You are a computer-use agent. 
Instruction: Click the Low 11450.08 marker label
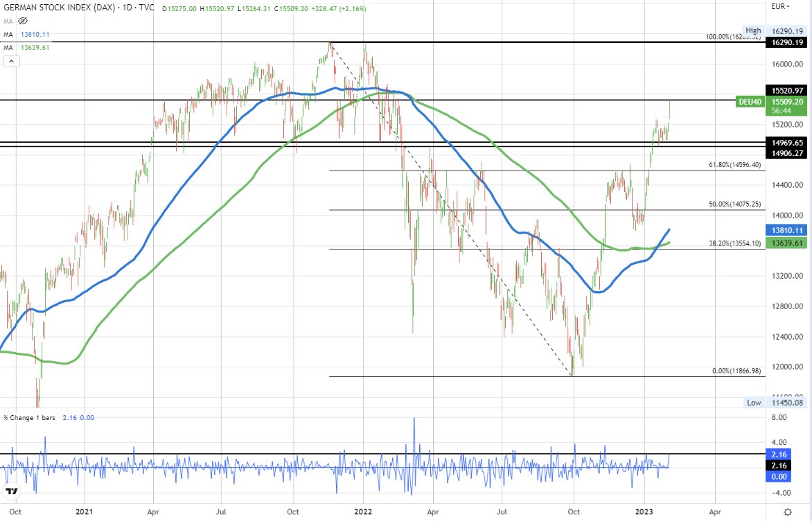coord(774,403)
